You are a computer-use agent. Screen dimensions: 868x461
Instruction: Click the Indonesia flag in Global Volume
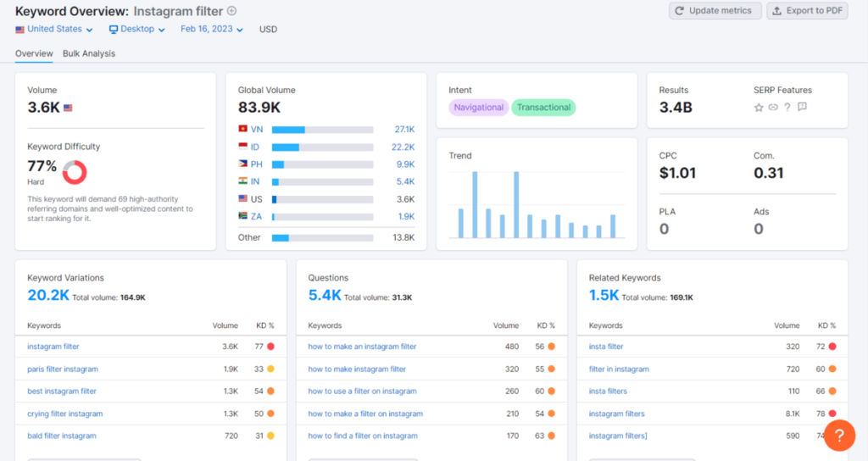tap(242, 146)
